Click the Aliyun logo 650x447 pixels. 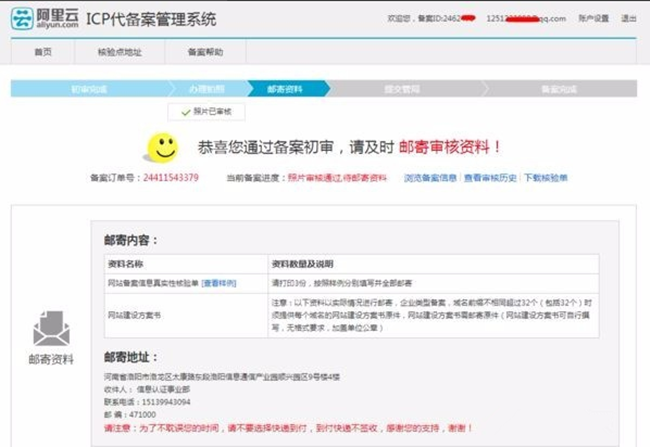tap(45, 18)
